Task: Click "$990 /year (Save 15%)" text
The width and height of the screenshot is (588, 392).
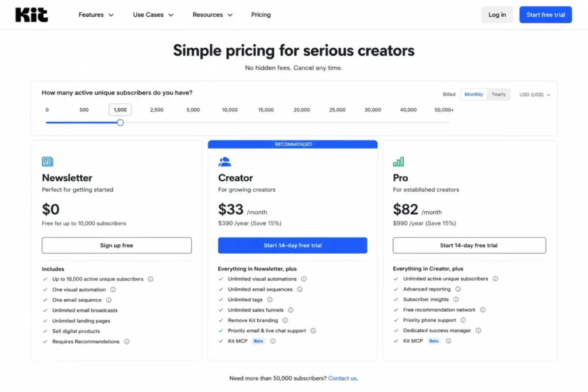Action: coord(424,223)
